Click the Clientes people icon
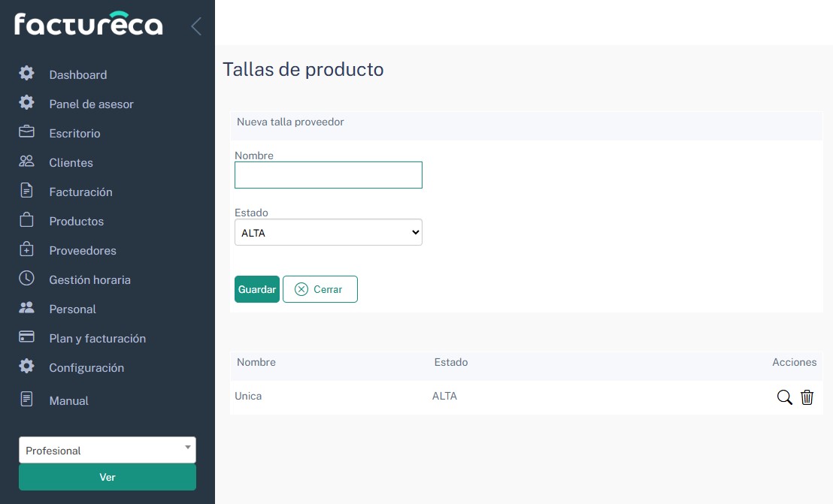 point(26,161)
